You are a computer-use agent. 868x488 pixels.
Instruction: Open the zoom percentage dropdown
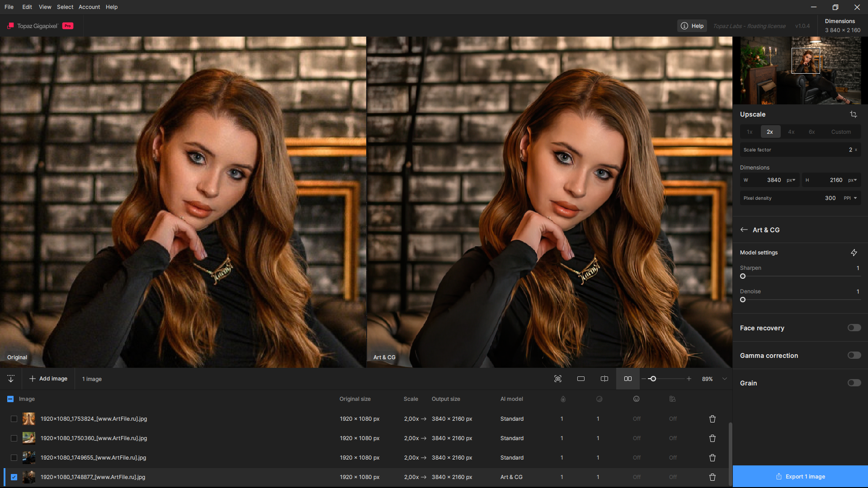(724, 379)
